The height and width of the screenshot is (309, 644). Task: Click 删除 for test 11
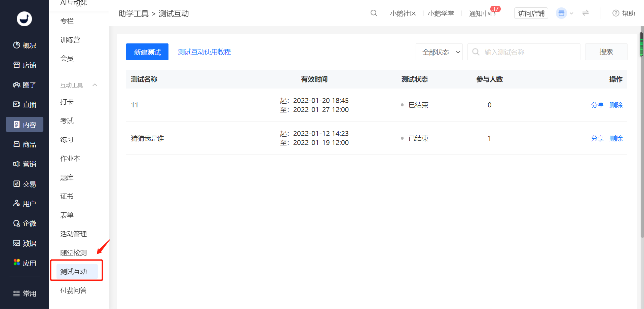click(x=616, y=105)
